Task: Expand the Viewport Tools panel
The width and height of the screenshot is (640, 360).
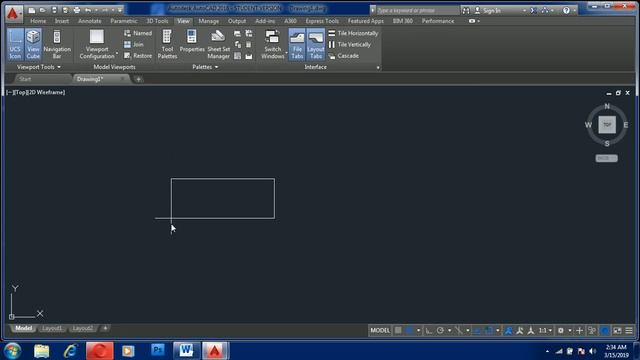Action: [x=39, y=67]
